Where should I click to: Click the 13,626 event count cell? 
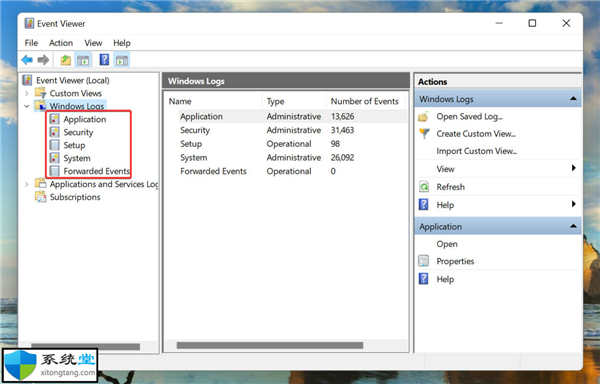tap(342, 116)
